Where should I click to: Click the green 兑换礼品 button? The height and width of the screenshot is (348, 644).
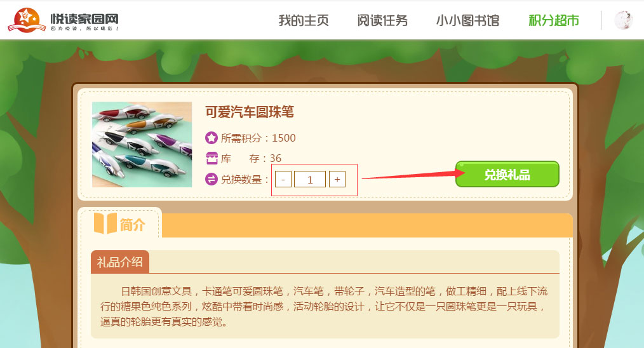click(x=507, y=174)
